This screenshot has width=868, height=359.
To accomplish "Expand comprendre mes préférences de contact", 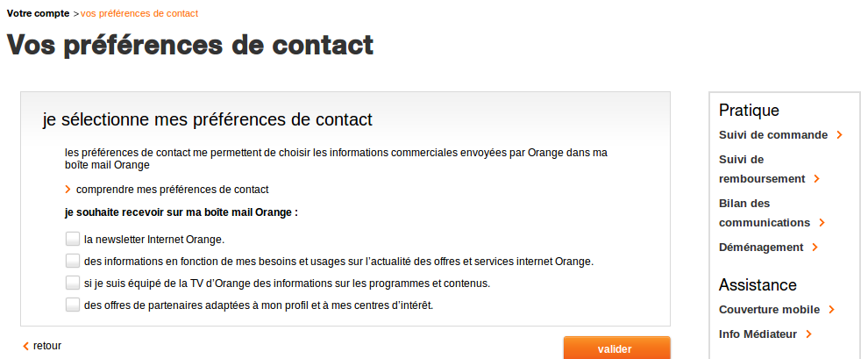I will pyautogui.click(x=172, y=190).
